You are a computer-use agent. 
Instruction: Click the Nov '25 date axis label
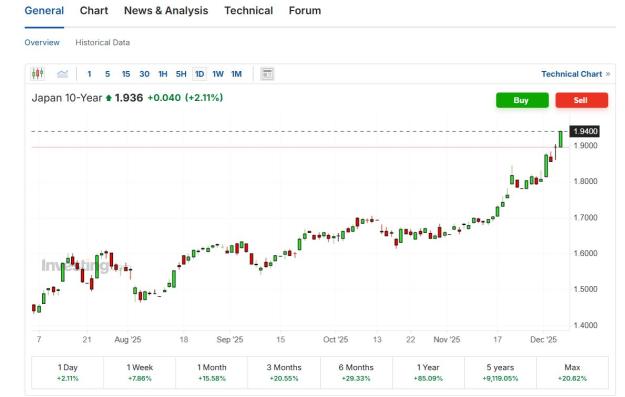pos(446,340)
